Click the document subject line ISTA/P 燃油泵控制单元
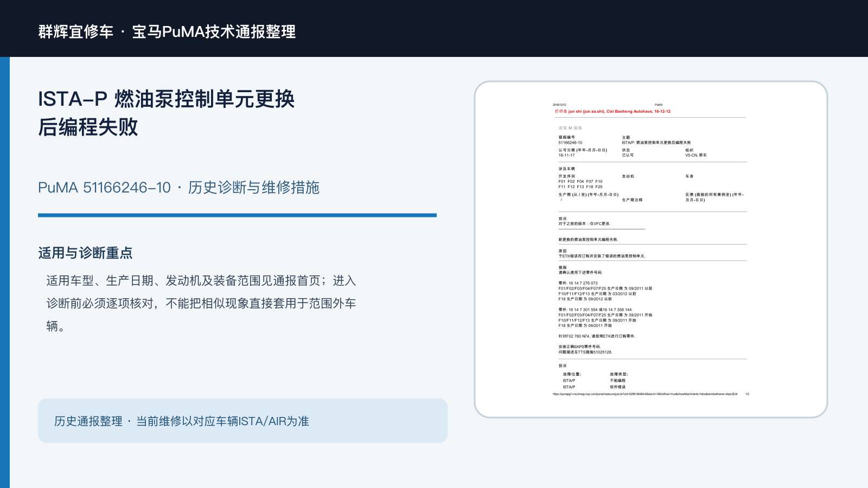The image size is (868, 488). [656, 143]
